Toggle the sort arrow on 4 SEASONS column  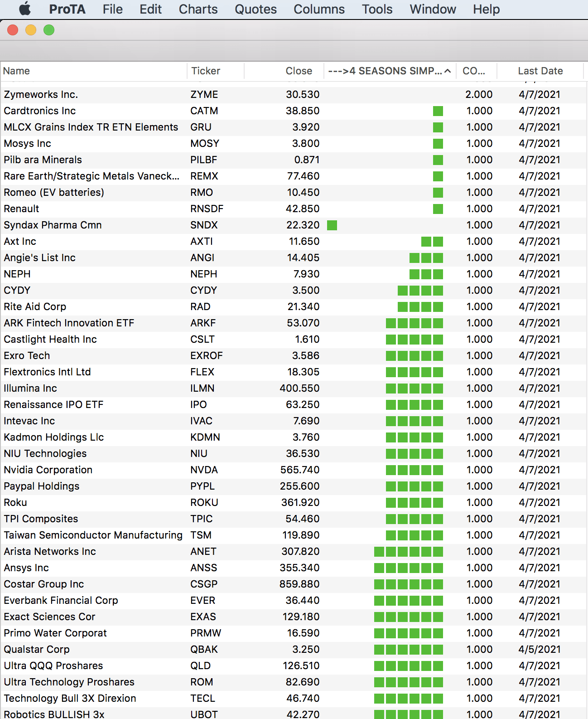[x=448, y=71]
